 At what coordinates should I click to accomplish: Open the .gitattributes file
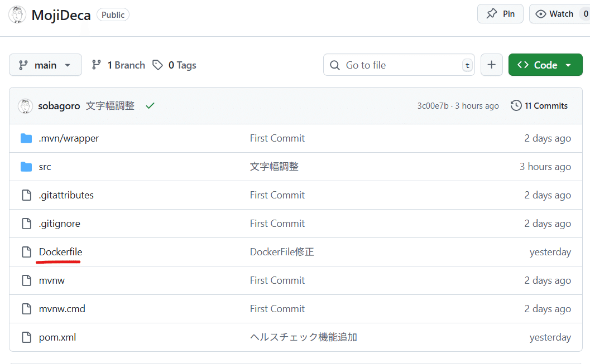click(x=66, y=195)
